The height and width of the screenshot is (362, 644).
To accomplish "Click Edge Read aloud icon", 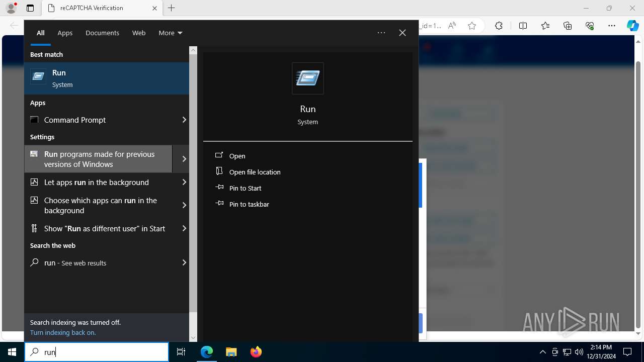I will pyautogui.click(x=452, y=26).
